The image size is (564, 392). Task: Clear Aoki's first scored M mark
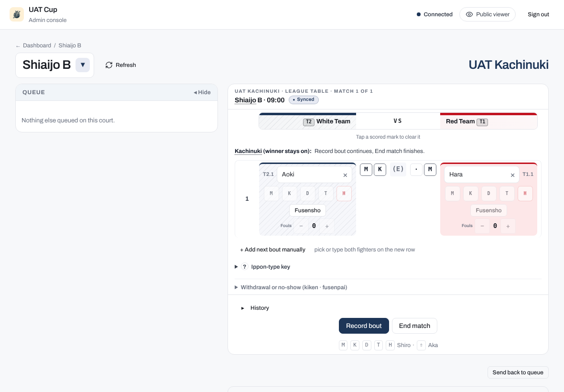[366, 169]
